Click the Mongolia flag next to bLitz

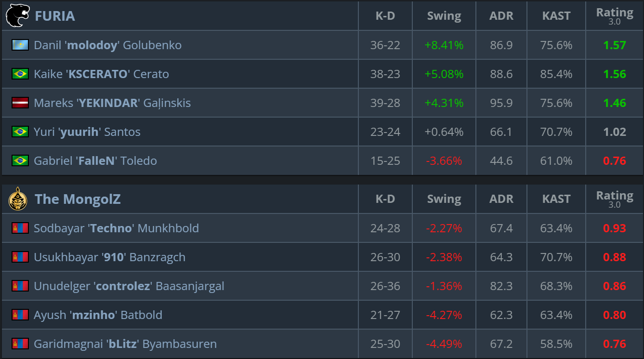(x=20, y=344)
